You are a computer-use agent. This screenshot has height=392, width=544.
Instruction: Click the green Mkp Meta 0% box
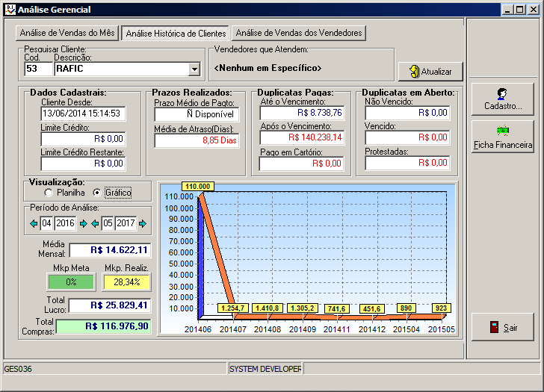click(x=71, y=282)
